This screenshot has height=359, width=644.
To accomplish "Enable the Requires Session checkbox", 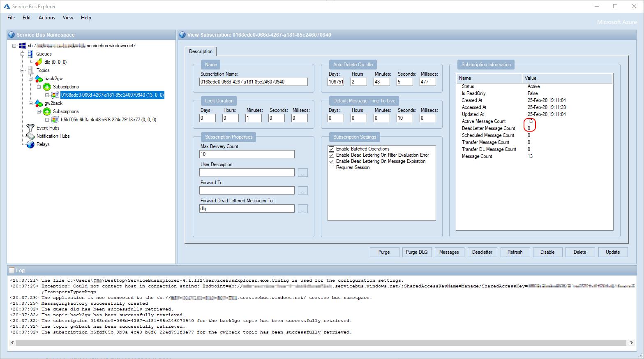I will [331, 167].
